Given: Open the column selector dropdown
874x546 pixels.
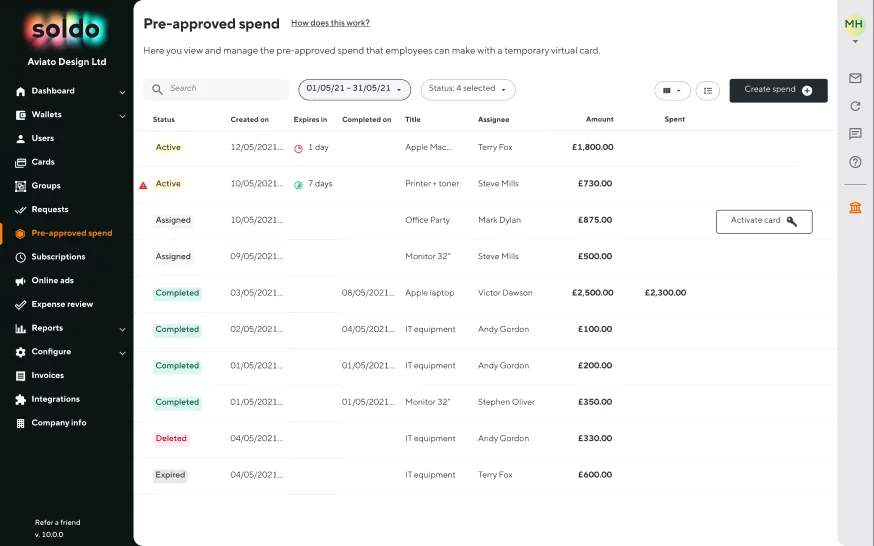Looking at the screenshot, I should 672,90.
